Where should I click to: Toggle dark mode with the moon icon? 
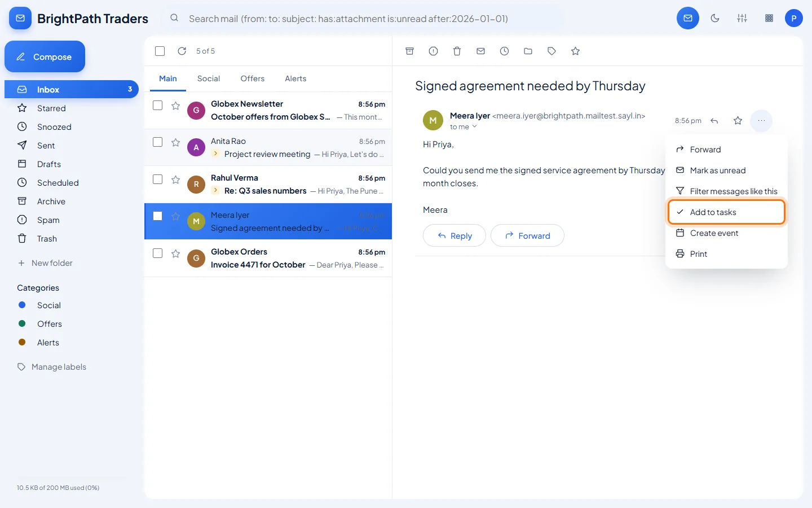715,18
